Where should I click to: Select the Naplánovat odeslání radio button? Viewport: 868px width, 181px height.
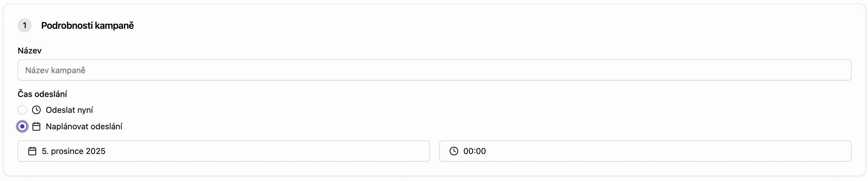(x=22, y=127)
